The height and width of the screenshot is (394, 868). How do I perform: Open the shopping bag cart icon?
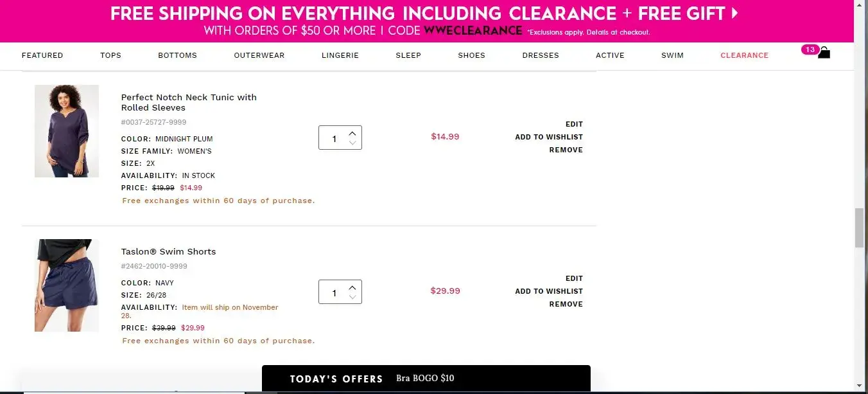pyautogui.click(x=824, y=53)
